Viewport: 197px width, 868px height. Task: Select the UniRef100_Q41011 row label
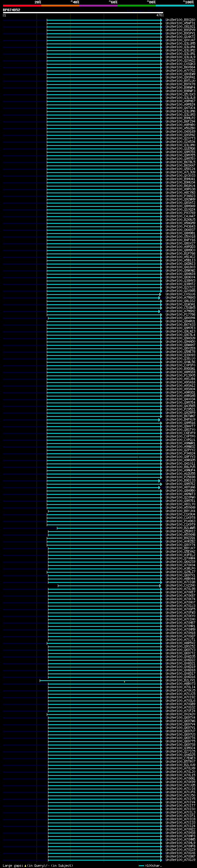tap(180, 464)
